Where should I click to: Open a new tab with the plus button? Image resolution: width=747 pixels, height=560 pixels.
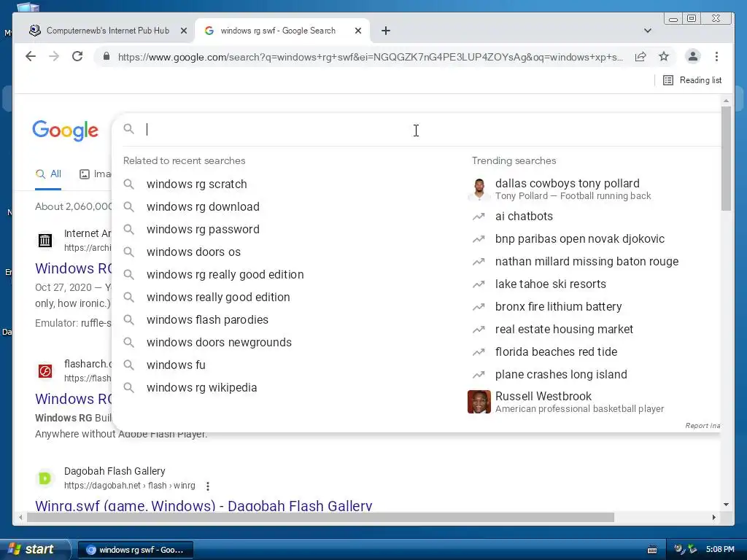tap(386, 31)
